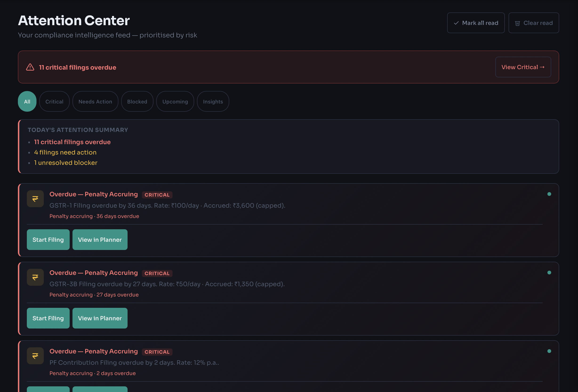The width and height of the screenshot is (578, 392).
Task: Click the unread dot on the PF Contribution card
Action: point(549,351)
